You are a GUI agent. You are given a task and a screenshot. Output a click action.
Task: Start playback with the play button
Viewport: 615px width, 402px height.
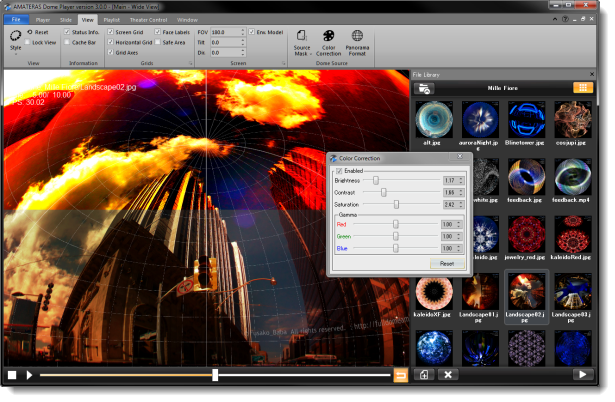[x=29, y=375]
